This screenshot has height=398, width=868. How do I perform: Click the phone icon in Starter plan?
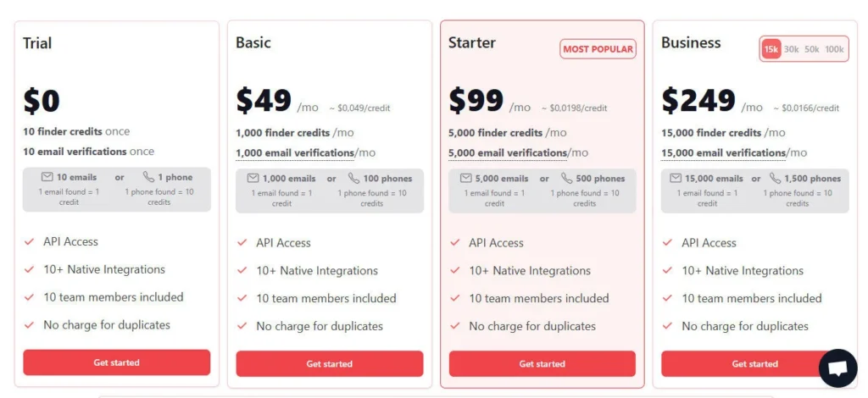565,179
